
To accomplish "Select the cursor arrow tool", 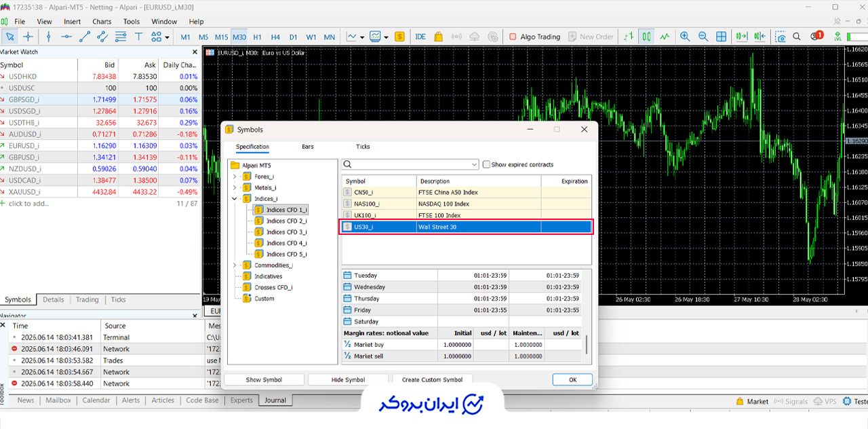I will click(x=10, y=37).
